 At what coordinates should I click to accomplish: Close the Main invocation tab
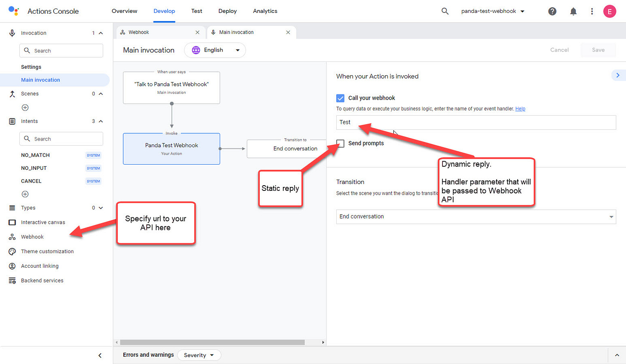[288, 32]
